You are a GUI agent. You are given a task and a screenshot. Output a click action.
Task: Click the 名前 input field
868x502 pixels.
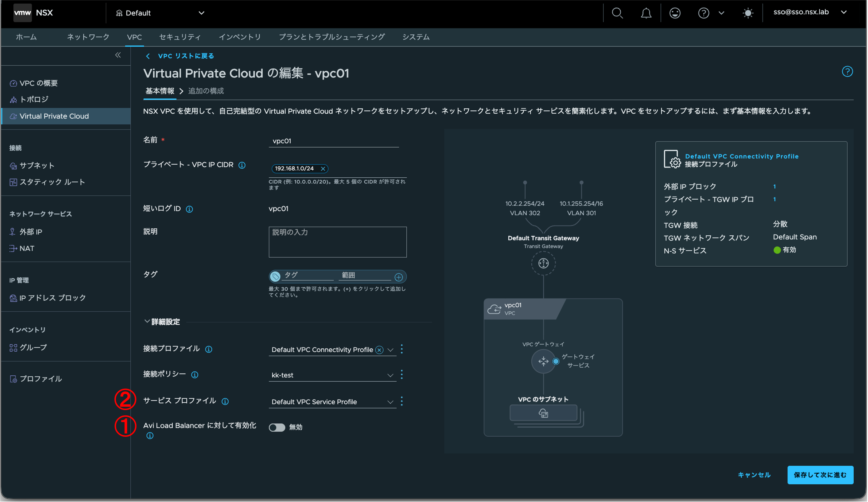tap(334, 141)
